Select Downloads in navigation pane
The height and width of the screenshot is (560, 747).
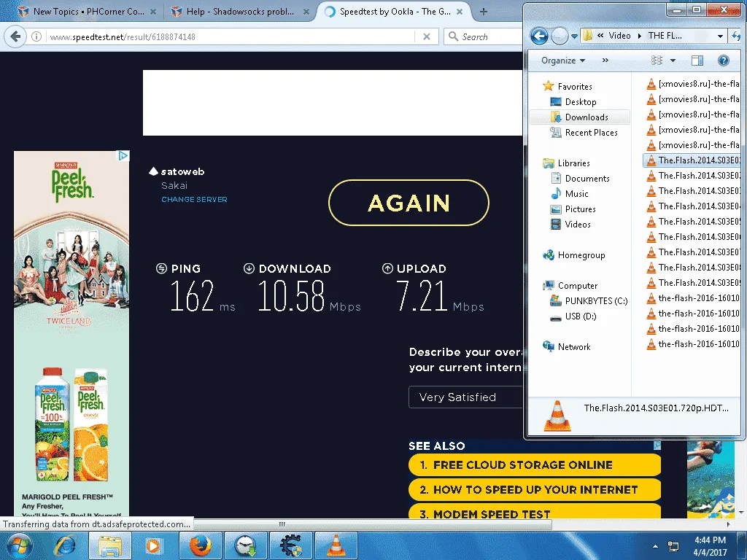pyautogui.click(x=579, y=117)
